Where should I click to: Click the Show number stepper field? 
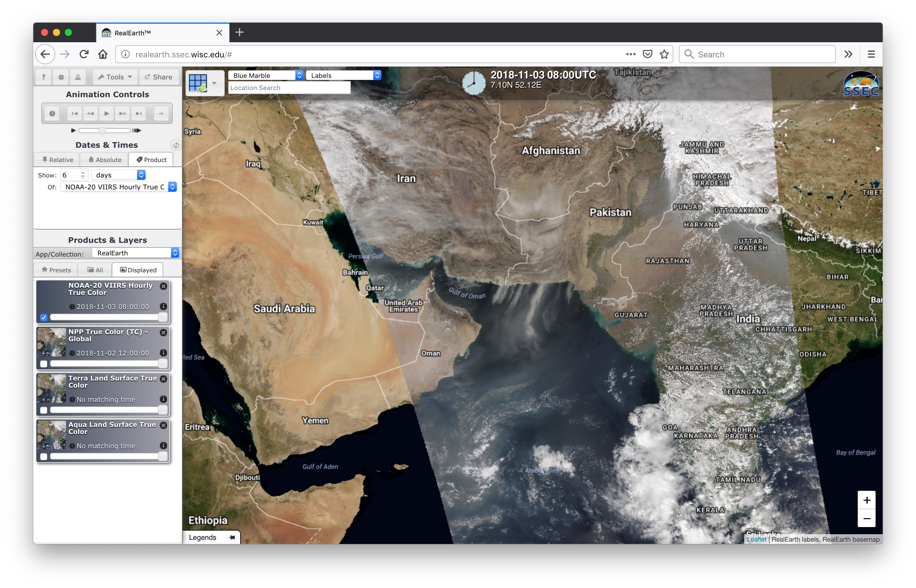tap(74, 175)
